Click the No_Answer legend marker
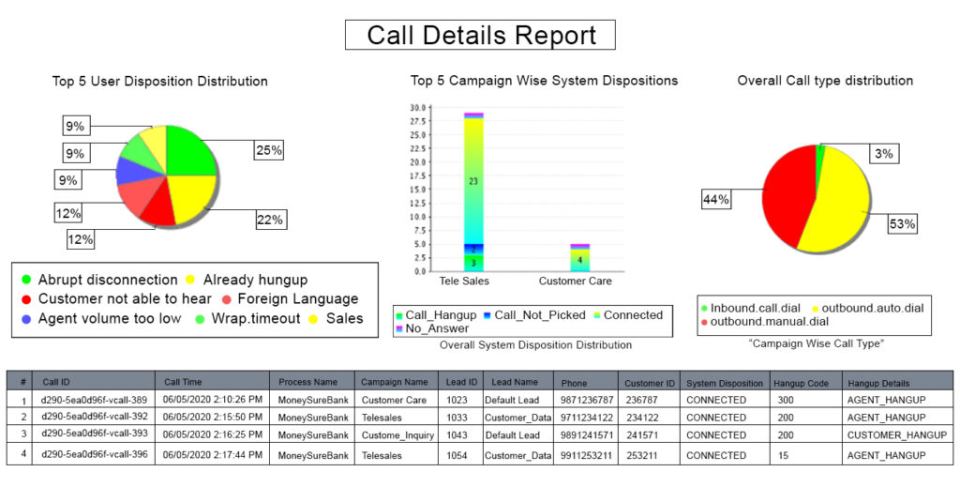 pos(400,328)
